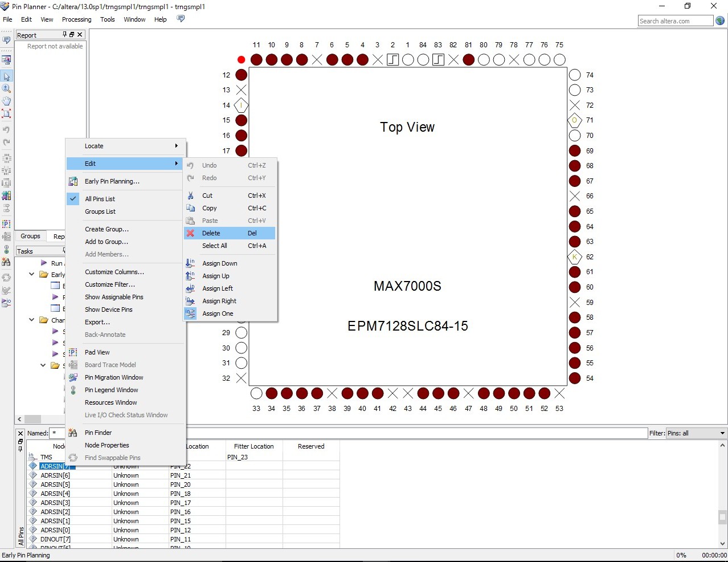Pin the Report panel
The height and width of the screenshot is (562, 728).
(64, 35)
